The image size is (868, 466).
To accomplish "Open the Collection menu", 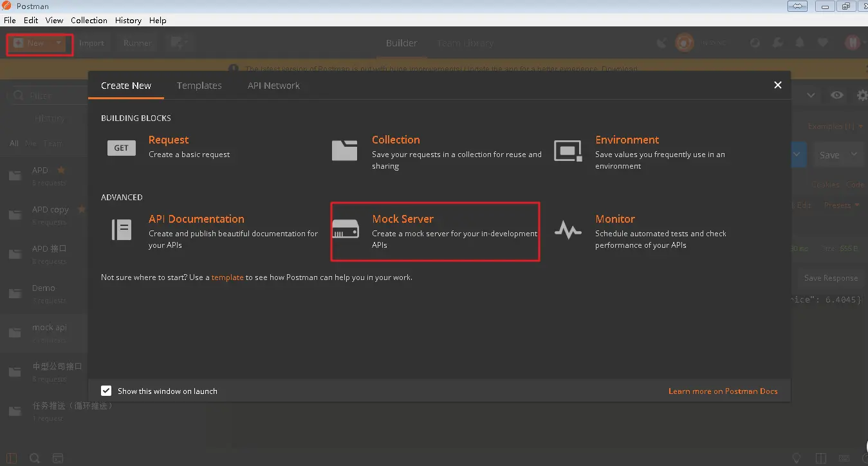I will pyautogui.click(x=89, y=21).
